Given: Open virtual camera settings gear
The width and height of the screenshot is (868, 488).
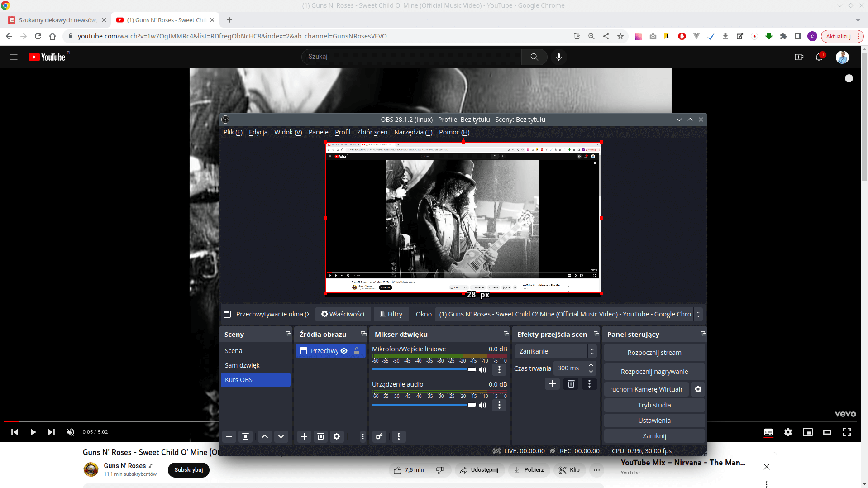Looking at the screenshot, I should pyautogui.click(x=698, y=389).
